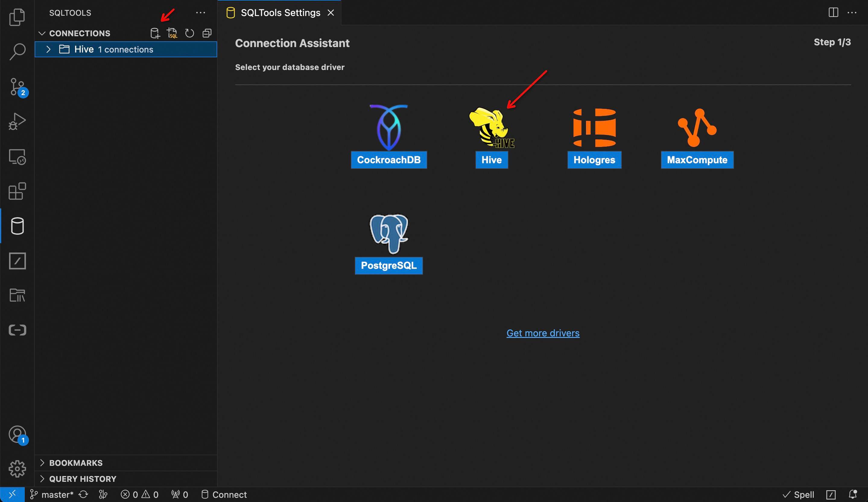Close the SQLTools Settings tab
The width and height of the screenshot is (868, 502).
point(331,13)
